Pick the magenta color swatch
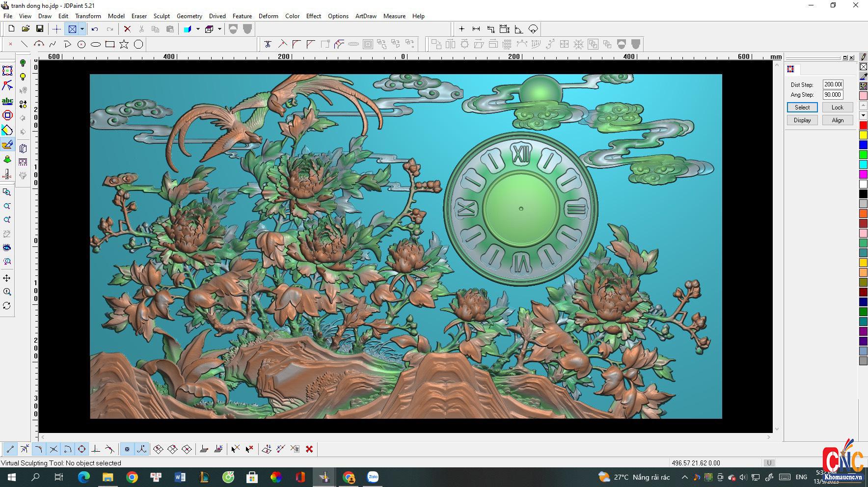868x487 pixels. coord(863,174)
